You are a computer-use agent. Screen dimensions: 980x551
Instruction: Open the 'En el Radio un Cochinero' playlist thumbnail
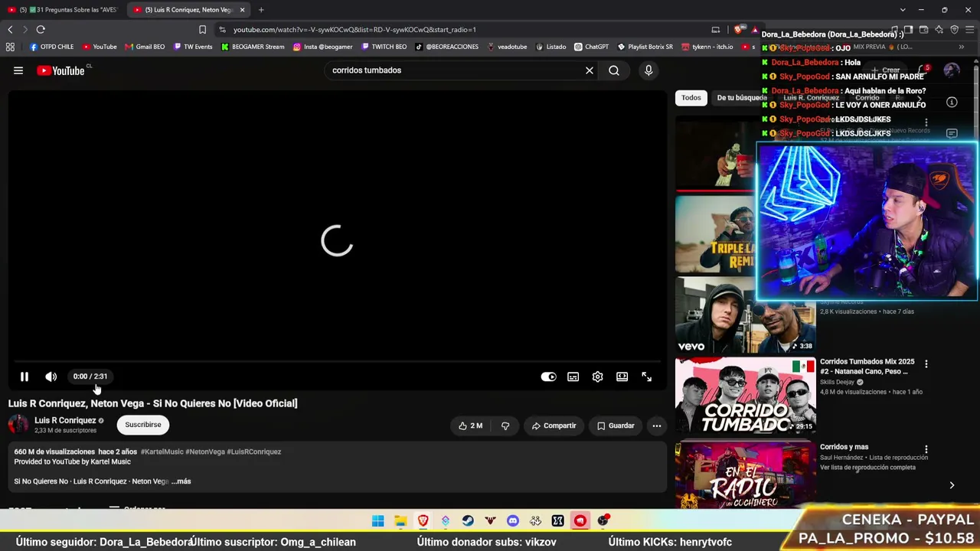745,474
